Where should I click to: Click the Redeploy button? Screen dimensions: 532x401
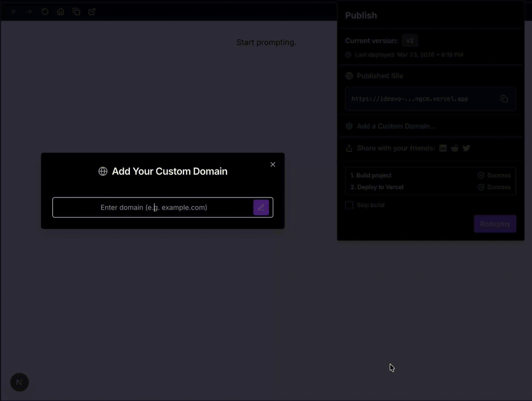[495, 224]
